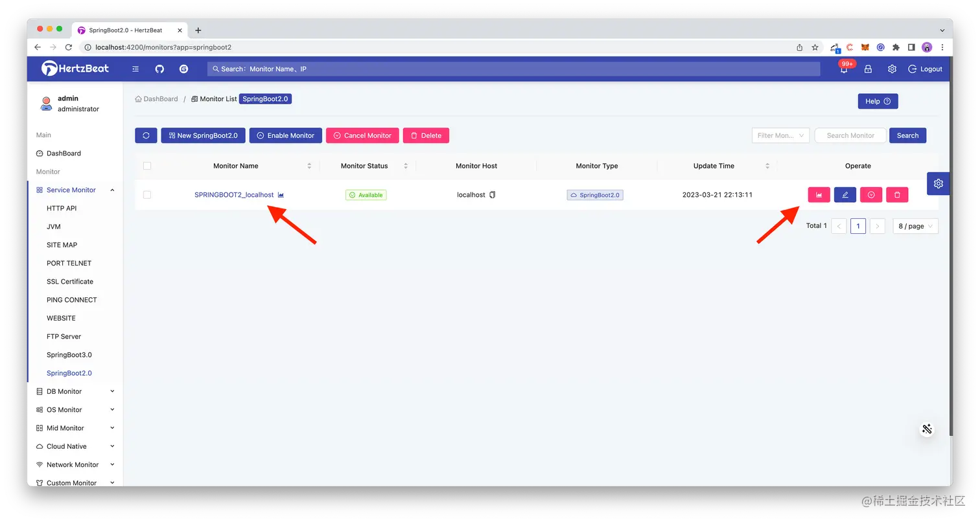Open the 8 / page size dropdown
The height and width of the screenshot is (522, 980).
[x=915, y=226]
